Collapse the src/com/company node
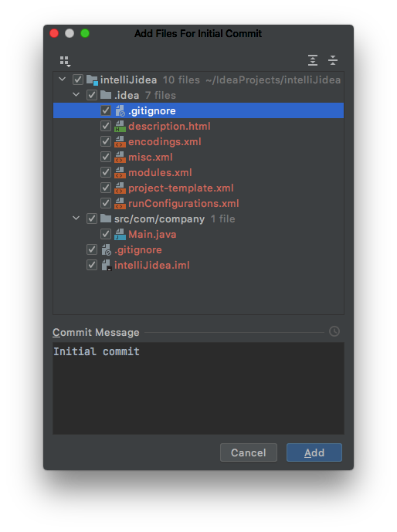This screenshot has width=397, height=532. [76, 219]
